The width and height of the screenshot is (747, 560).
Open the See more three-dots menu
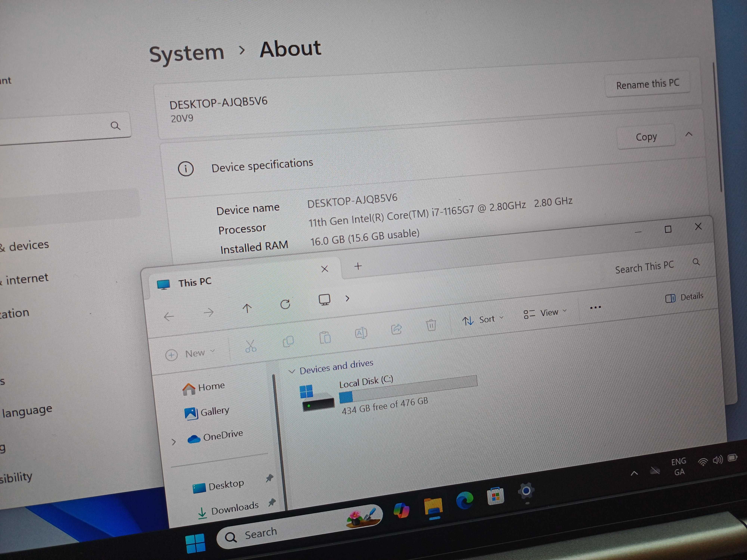tap(595, 307)
